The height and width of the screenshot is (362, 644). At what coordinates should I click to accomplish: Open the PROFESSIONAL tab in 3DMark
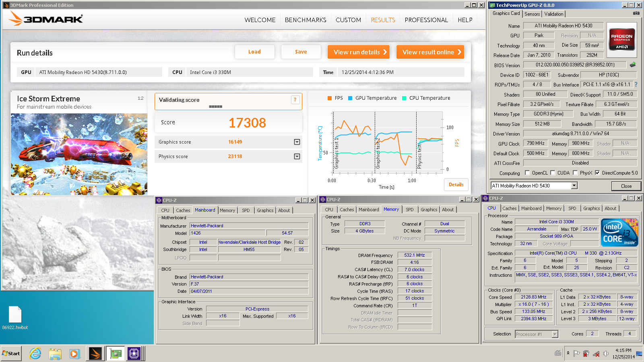426,20
